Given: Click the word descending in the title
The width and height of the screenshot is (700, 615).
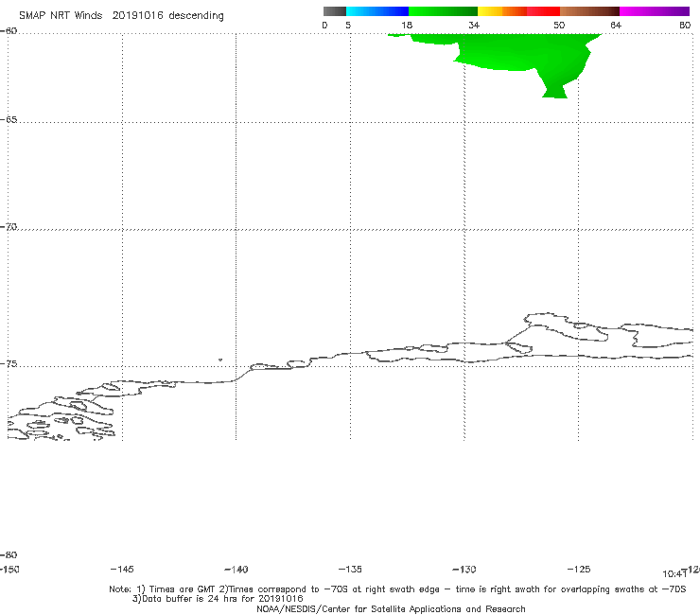Looking at the screenshot, I should click(196, 16).
